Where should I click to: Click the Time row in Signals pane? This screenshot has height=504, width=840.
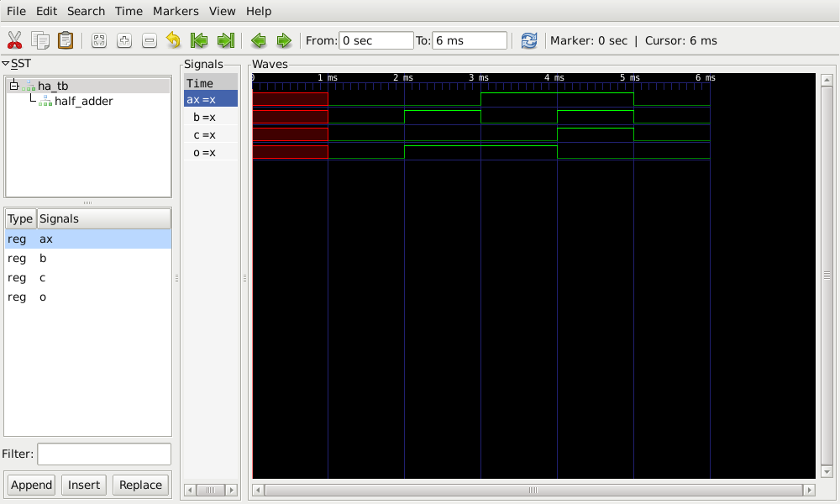(211, 82)
